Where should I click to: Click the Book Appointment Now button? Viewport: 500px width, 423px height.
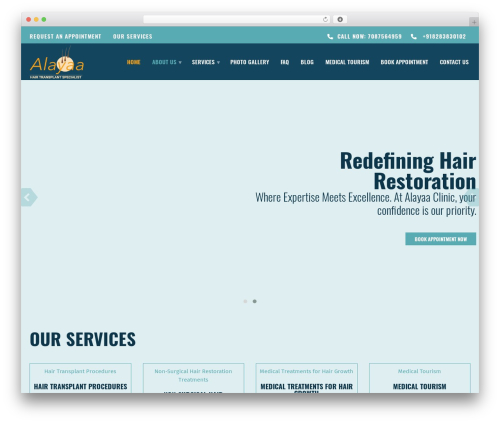440,239
